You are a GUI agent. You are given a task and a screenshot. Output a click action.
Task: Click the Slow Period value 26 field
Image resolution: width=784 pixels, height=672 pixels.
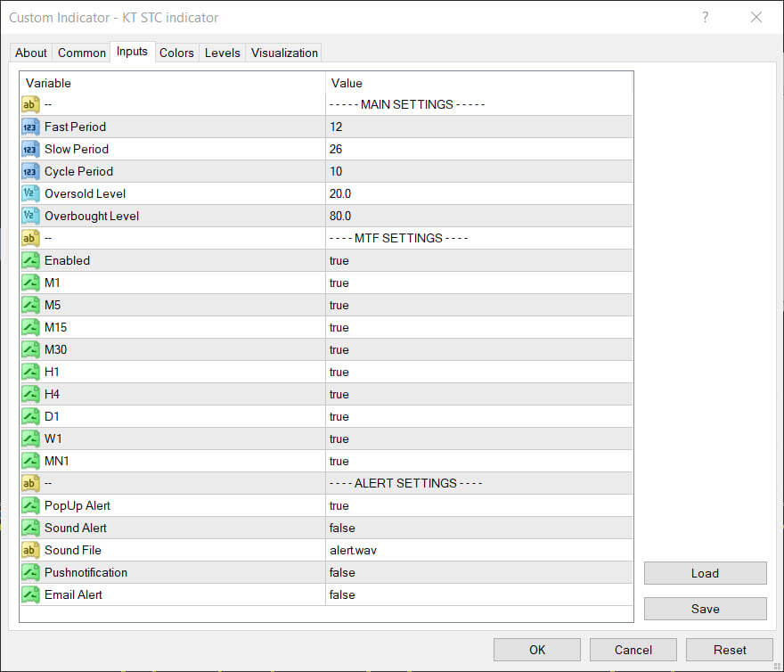click(x=479, y=149)
